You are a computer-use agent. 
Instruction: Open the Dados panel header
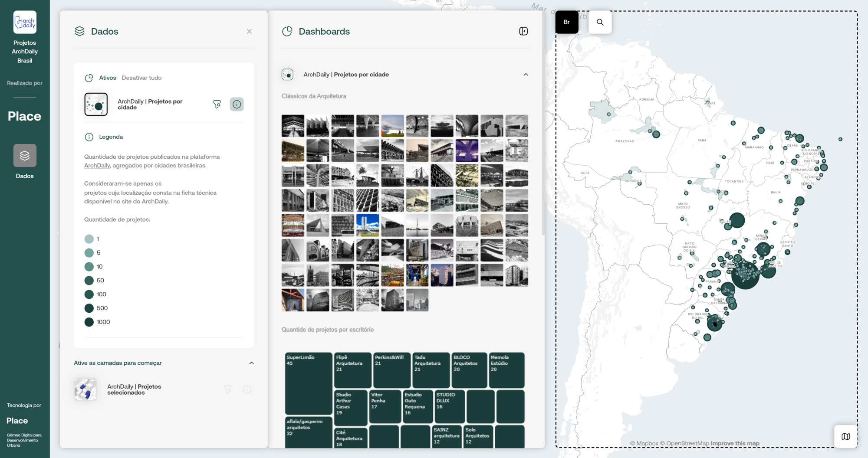104,31
